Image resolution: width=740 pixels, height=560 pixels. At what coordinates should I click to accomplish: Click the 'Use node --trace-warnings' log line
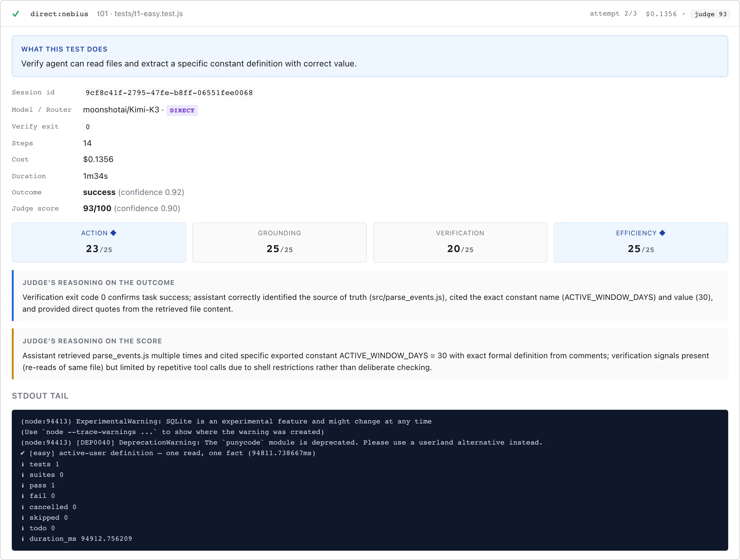tap(173, 432)
